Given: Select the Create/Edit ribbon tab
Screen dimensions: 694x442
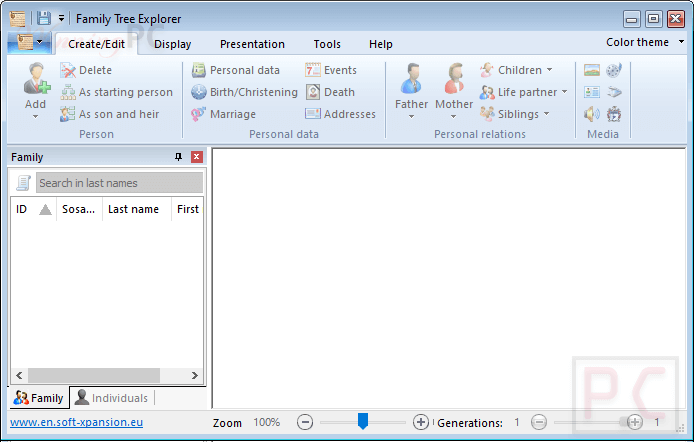Looking at the screenshot, I should click(96, 44).
